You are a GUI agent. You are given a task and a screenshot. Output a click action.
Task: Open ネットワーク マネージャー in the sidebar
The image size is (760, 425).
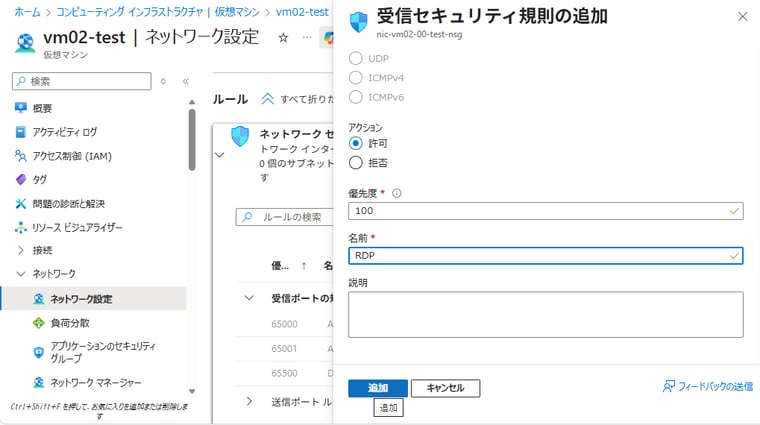tap(96, 382)
